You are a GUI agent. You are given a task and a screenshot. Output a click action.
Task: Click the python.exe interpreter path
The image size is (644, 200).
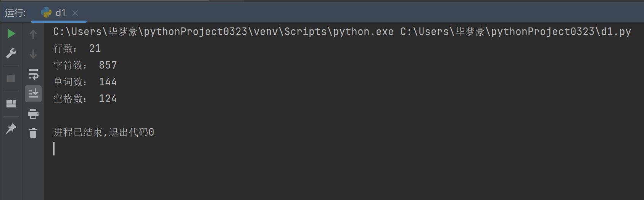click(x=223, y=32)
